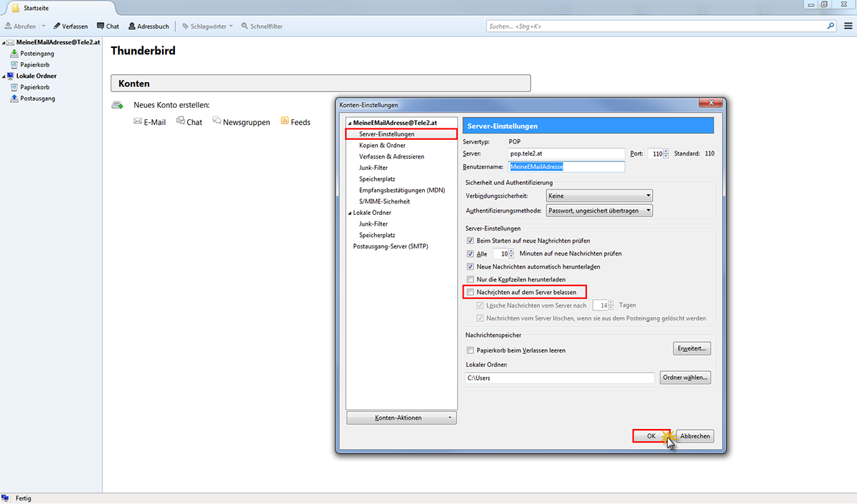Open the Schlagwörter dropdown
The image size is (857, 504).
point(208,26)
